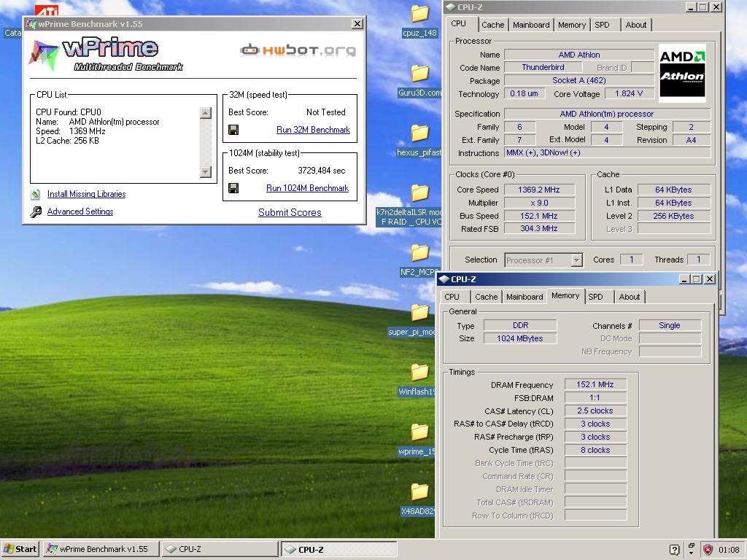Click the save icon in 32M speed test
Screen dimensions: 747x560
click(233, 130)
